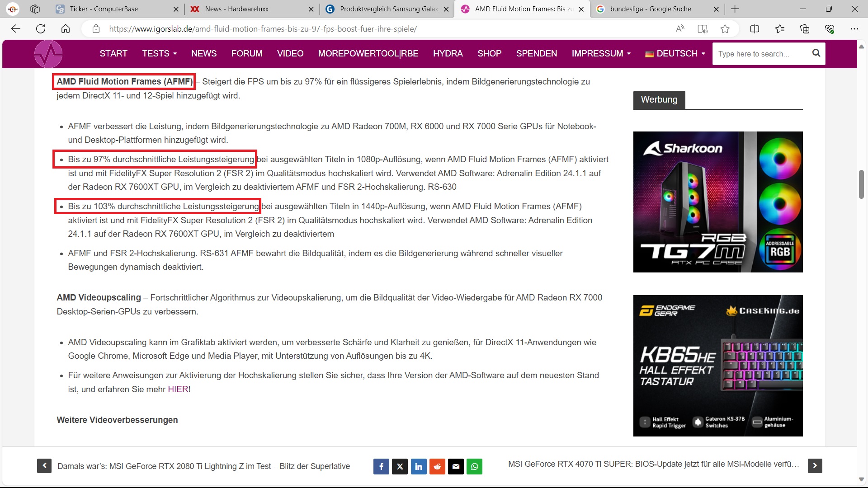Click igor'sLAB heartbeat logo

tap(48, 54)
